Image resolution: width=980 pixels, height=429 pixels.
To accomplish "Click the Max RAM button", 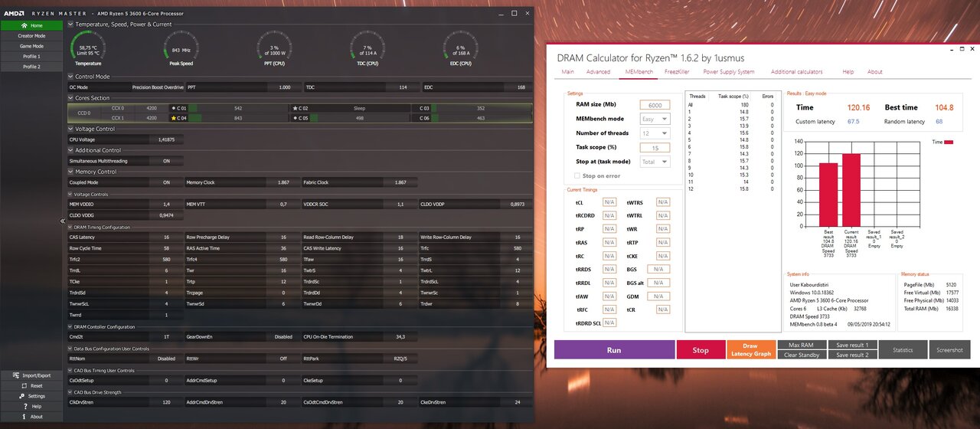I will click(801, 345).
